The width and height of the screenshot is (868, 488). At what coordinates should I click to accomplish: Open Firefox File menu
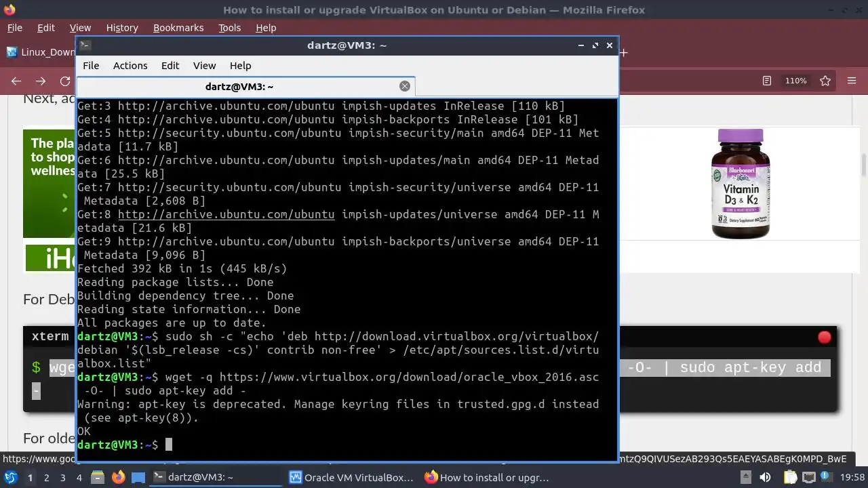(14, 28)
